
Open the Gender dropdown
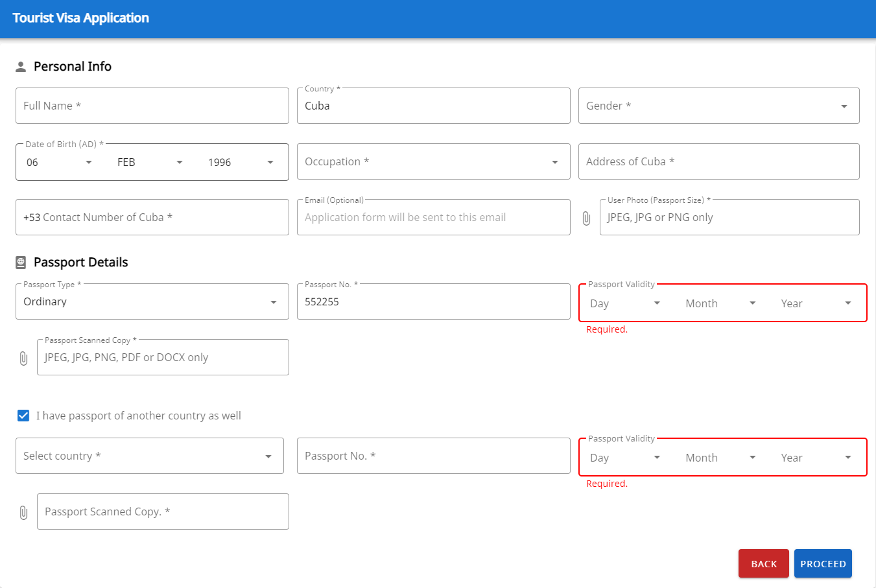pos(719,106)
